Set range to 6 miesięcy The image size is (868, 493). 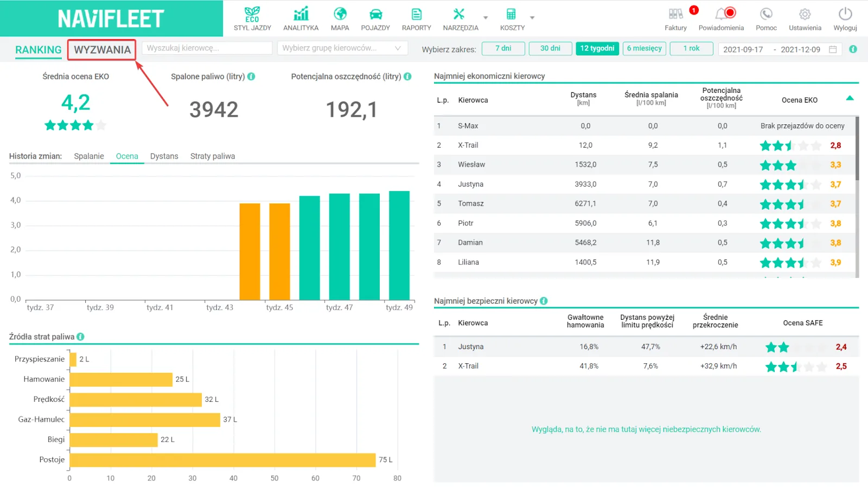click(x=644, y=48)
